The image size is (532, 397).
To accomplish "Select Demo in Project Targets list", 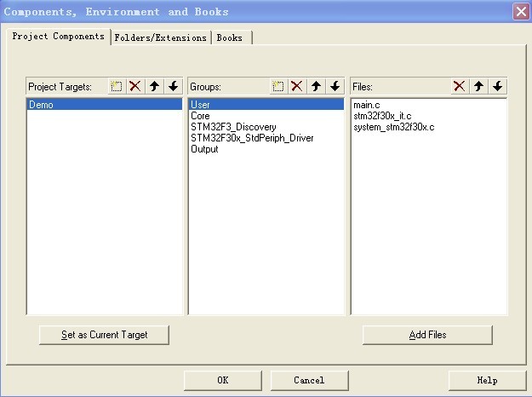I will pos(41,105).
